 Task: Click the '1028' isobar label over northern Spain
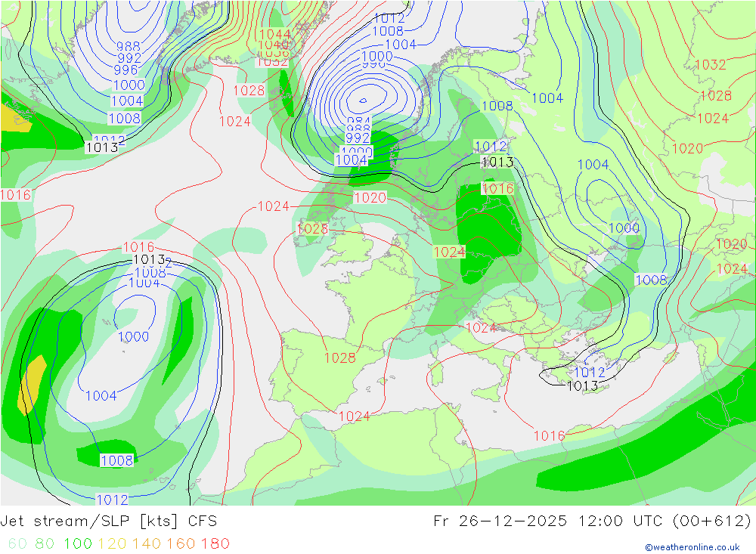coord(340,357)
